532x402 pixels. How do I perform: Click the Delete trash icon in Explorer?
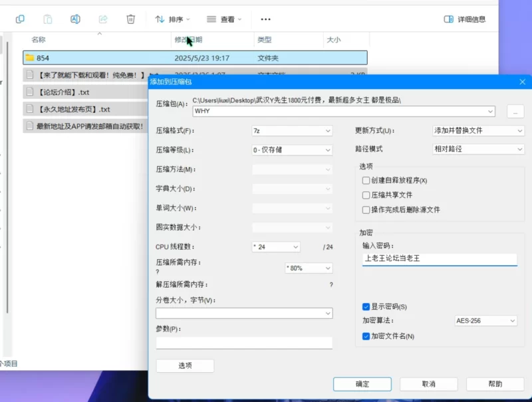(x=130, y=19)
